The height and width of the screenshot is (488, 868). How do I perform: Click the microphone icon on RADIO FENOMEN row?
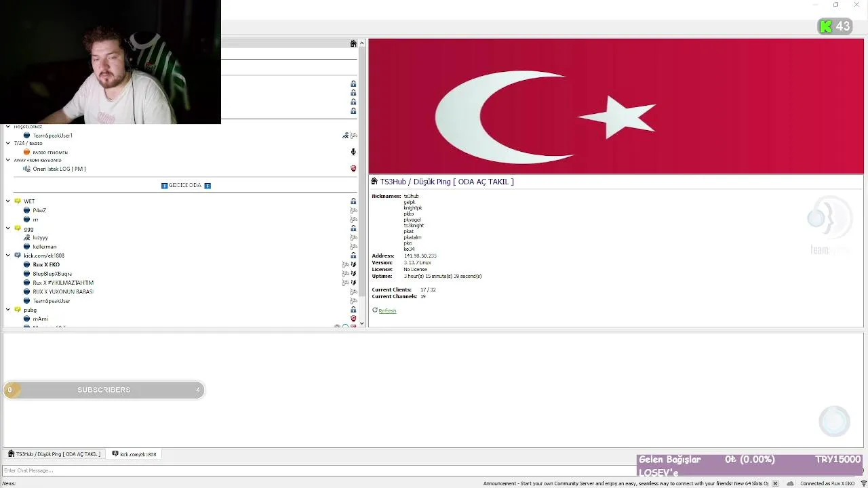coord(353,152)
